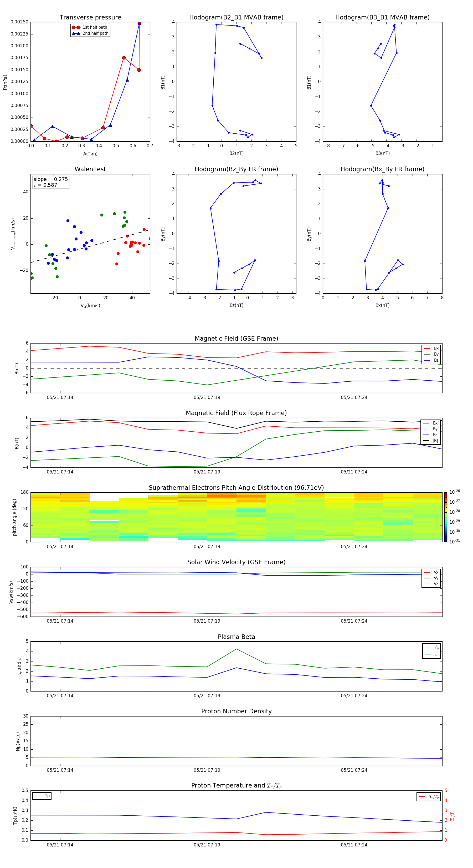Click the 'Vy' legend entry
Image resolution: width=473 pixels, height=868 pixels.
pos(431,578)
